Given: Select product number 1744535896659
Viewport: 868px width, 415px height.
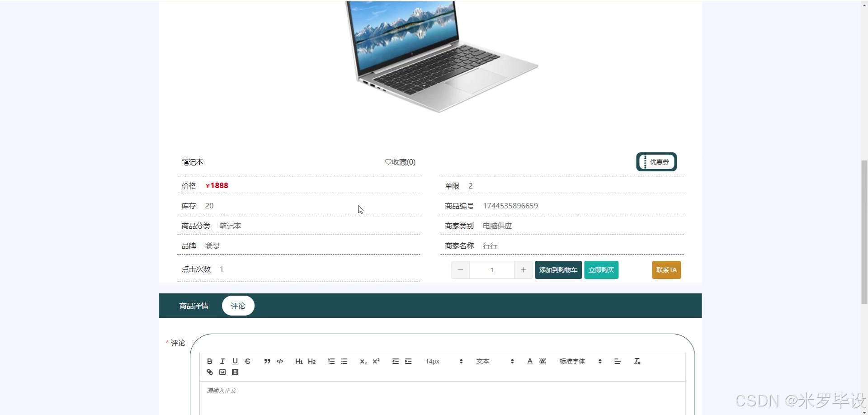Looking at the screenshot, I should [510, 206].
